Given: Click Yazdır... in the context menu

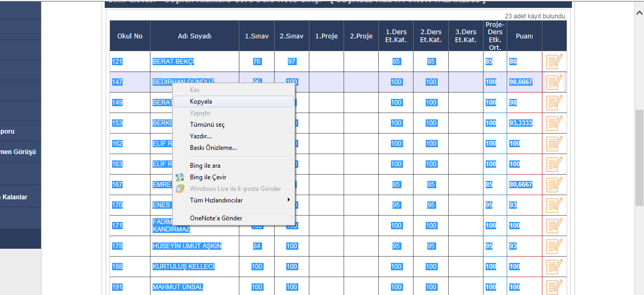Looking at the screenshot, I should point(200,136).
